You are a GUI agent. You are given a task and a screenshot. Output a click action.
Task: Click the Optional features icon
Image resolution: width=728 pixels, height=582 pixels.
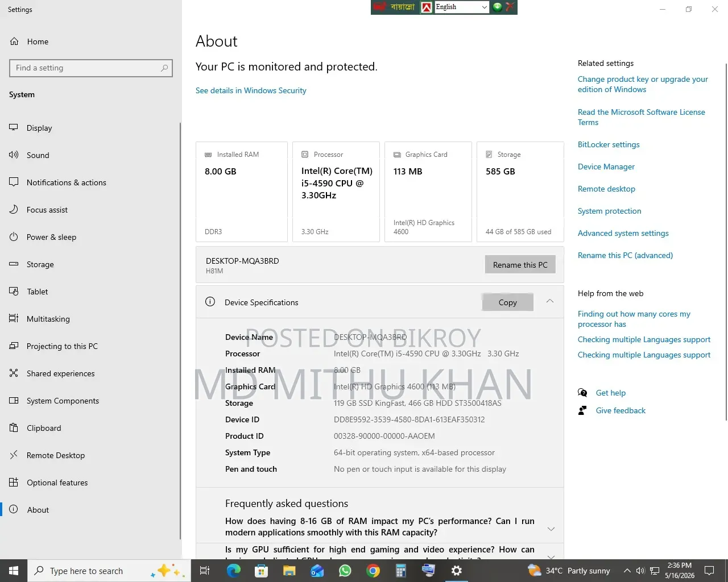[x=14, y=483]
